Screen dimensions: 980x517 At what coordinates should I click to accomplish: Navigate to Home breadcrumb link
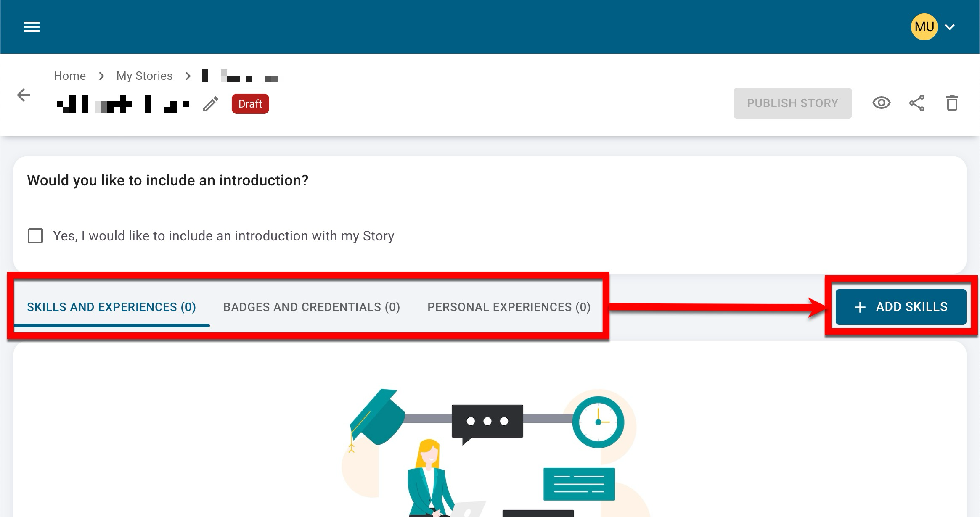pos(70,76)
